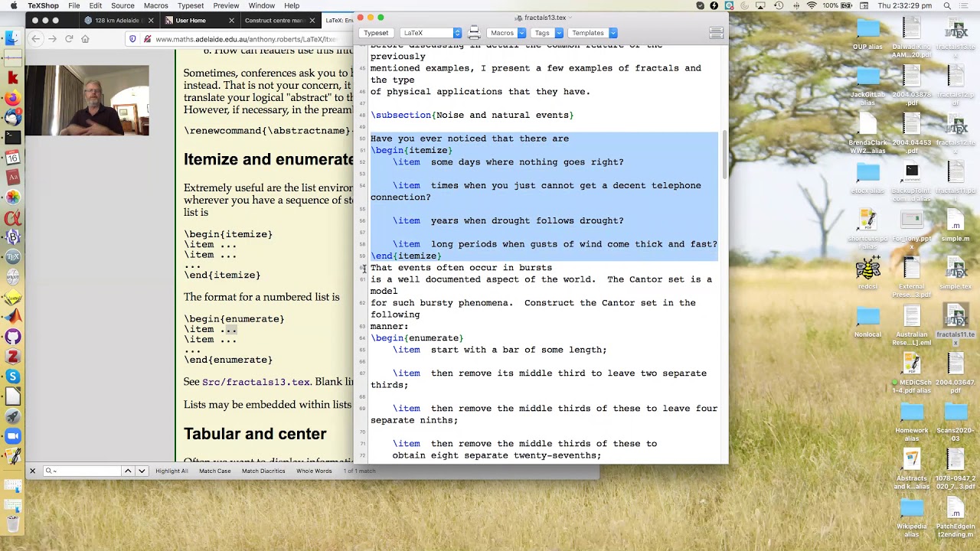
Task: Open the Typeset menu in menu bar
Action: click(x=191, y=5)
